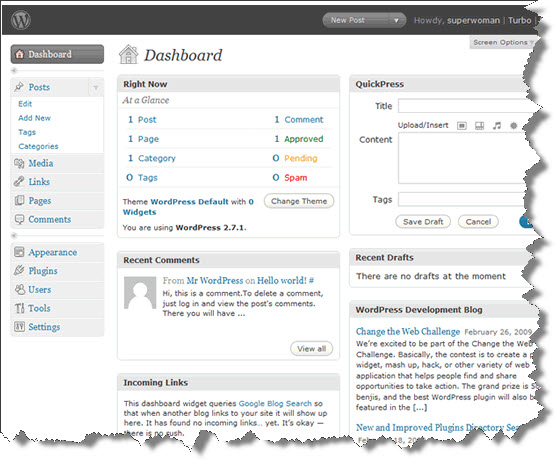
Task: Collapse sidebar using arrow below Dashboard
Action: pos(14,71)
